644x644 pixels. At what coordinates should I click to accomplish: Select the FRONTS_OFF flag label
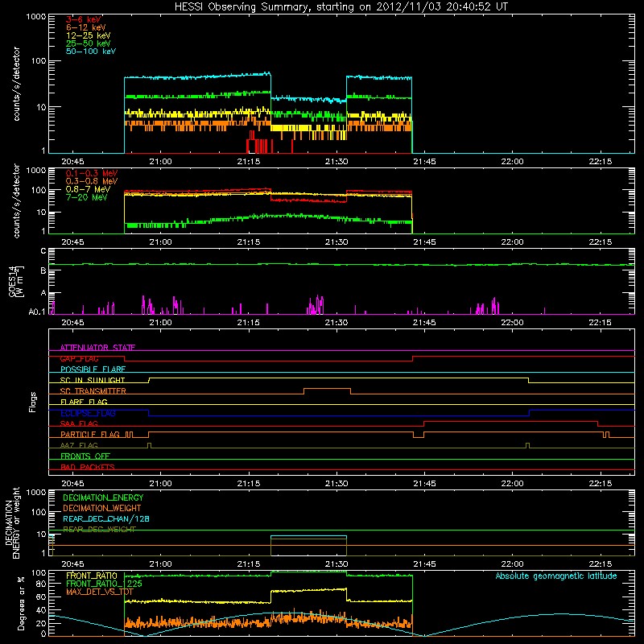click(x=85, y=456)
